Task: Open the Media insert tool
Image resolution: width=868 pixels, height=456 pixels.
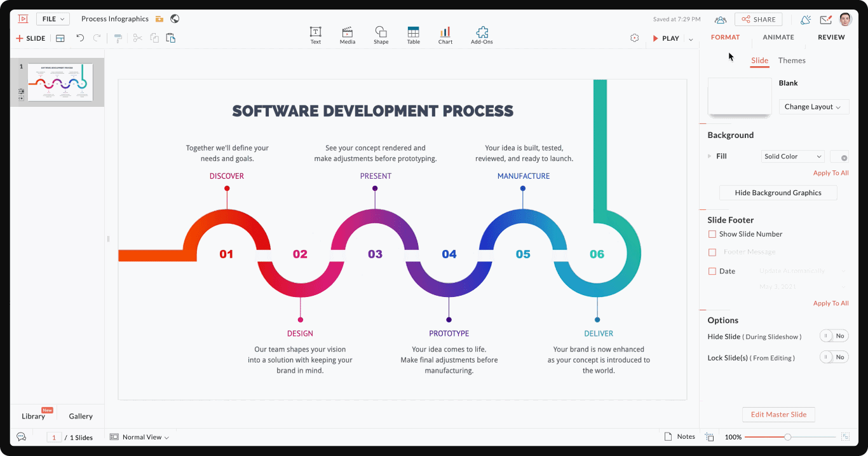Action: (347, 36)
